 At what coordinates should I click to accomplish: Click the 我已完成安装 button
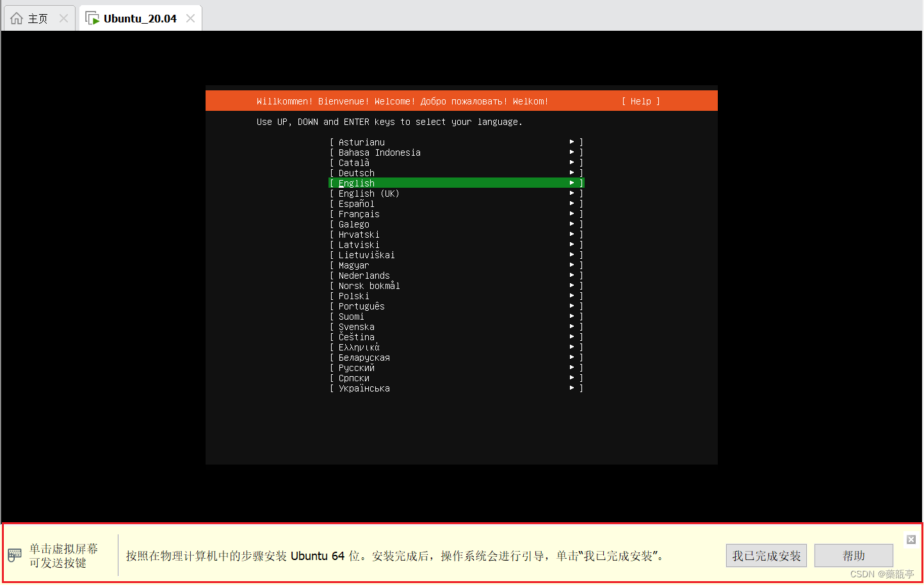(766, 555)
